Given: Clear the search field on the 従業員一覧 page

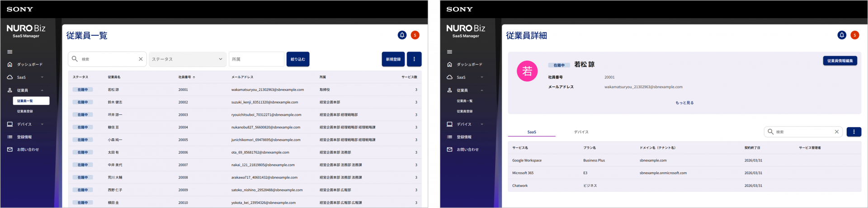Looking at the screenshot, I should (141, 59).
